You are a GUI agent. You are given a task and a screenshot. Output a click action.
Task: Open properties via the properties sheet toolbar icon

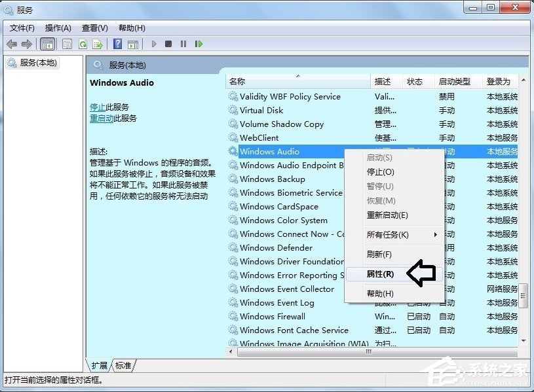67,44
